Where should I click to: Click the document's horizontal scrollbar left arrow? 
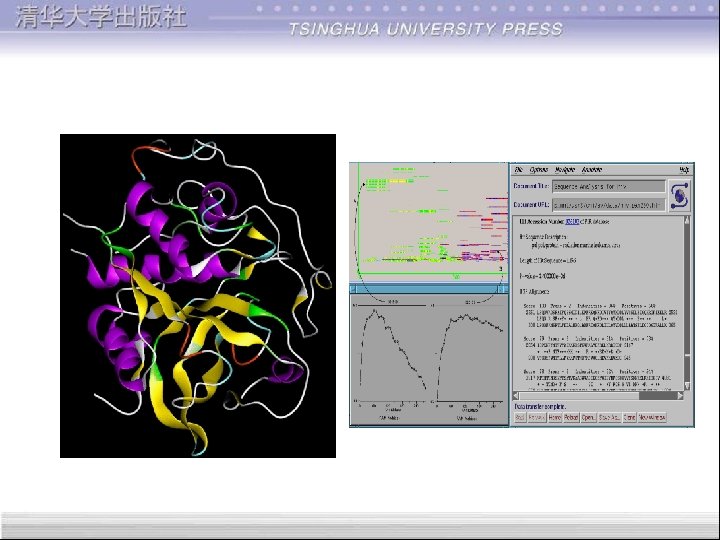point(516,395)
